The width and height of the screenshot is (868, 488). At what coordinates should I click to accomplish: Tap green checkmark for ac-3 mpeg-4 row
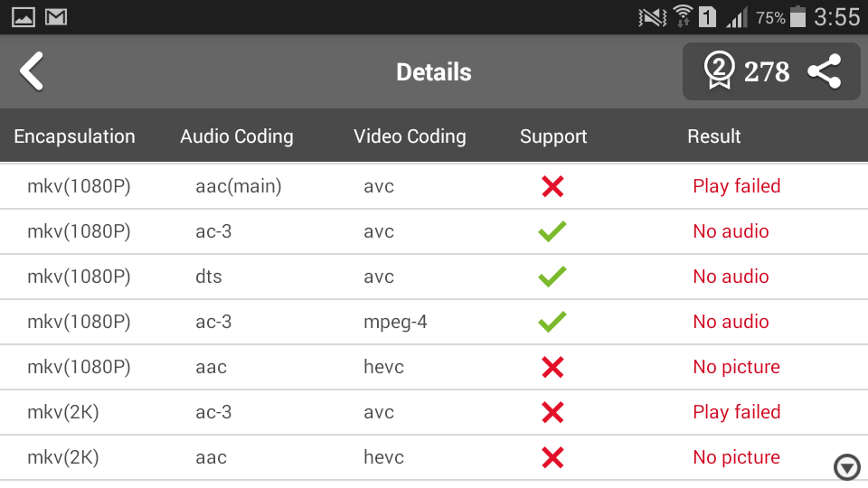[x=552, y=322]
